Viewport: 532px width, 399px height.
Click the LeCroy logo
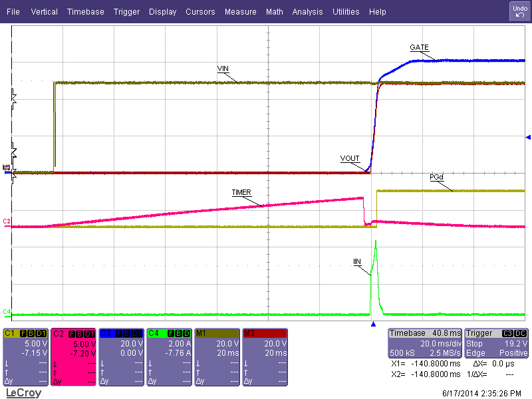coord(23,393)
